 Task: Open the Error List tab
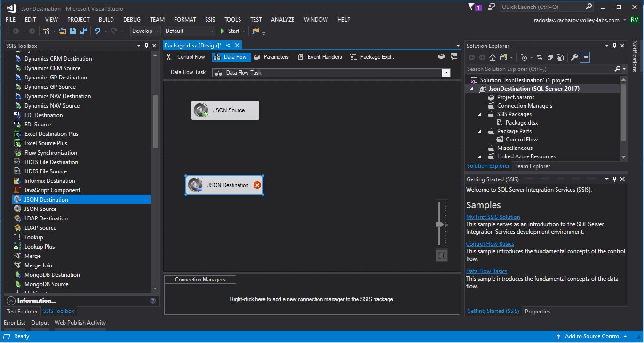click(15, 323)
